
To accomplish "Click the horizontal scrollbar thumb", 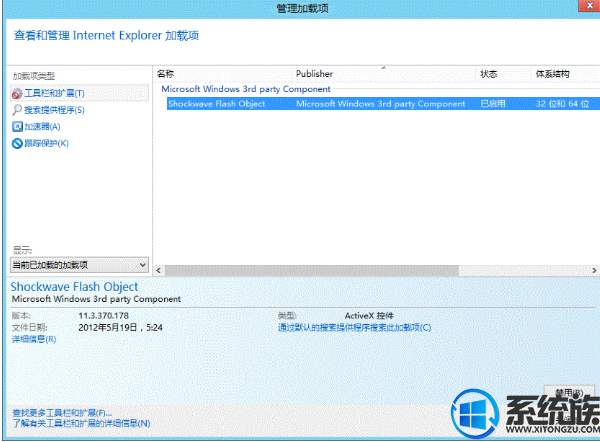I will click(311, 271).
